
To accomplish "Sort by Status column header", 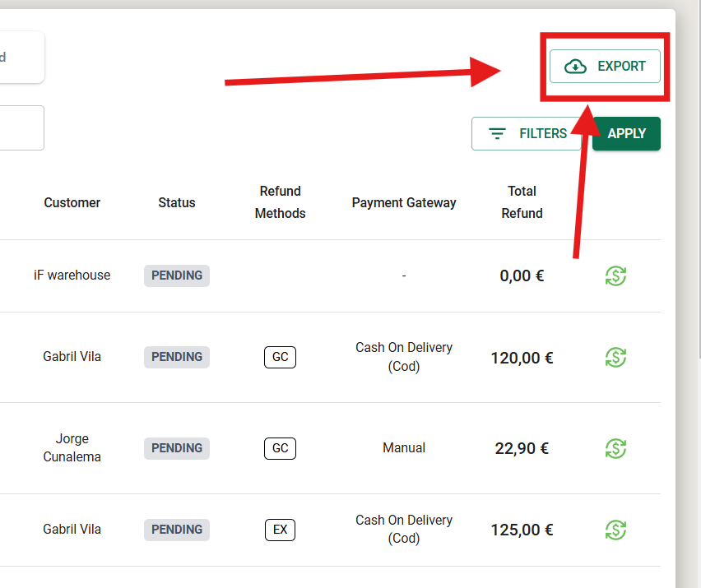I will point(177,203).
